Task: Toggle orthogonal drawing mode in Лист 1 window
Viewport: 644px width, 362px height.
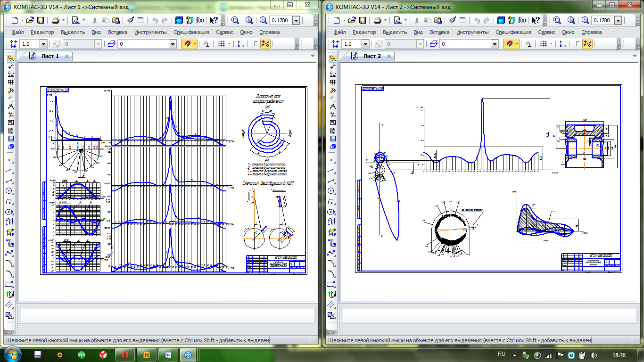Action: coord(255,43)
